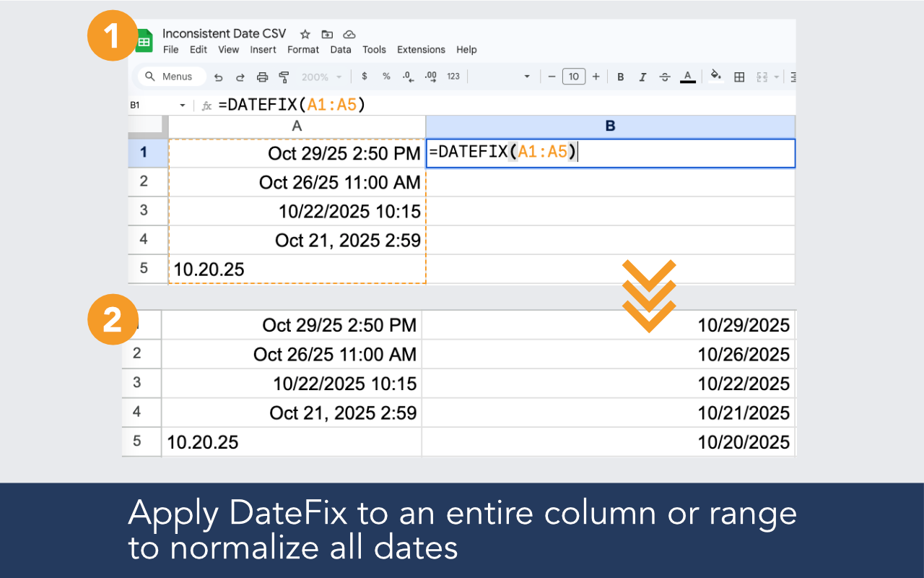Toggle italic formatting
Viewport: 924px width, 578px height.
[x=642, y=76]
